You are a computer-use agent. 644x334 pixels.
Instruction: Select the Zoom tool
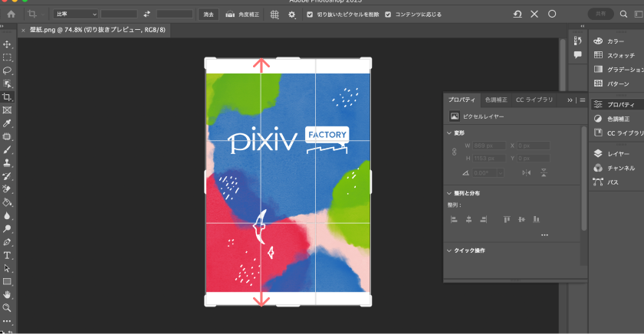point(7,308)
